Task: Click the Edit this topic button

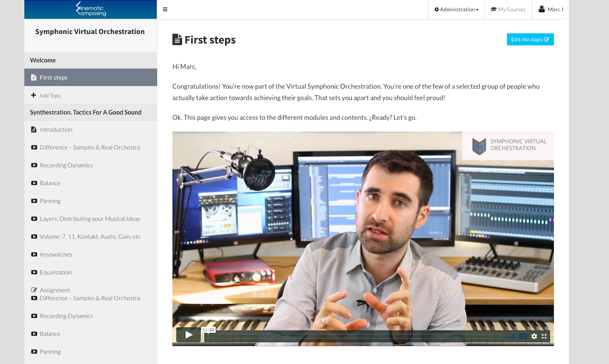Action: pos(530,39)
